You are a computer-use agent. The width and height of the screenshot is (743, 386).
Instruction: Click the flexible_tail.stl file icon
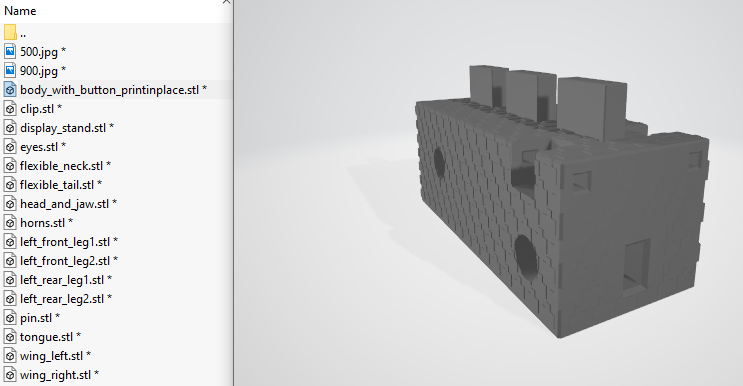point(10,184)
